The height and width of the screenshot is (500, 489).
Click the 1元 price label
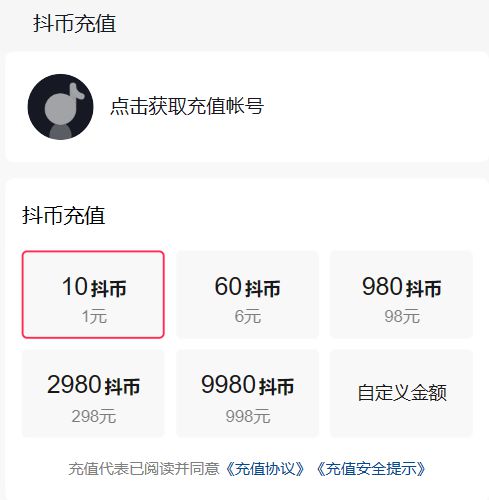[94, 316]
